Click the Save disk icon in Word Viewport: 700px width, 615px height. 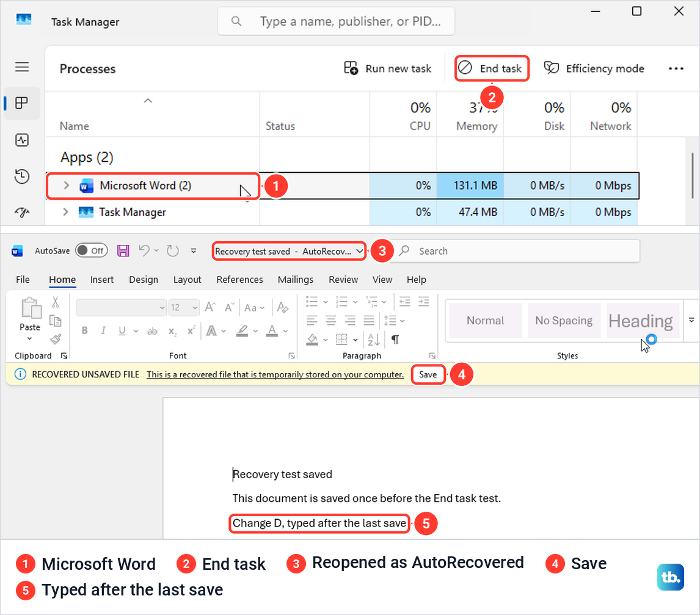123,250
